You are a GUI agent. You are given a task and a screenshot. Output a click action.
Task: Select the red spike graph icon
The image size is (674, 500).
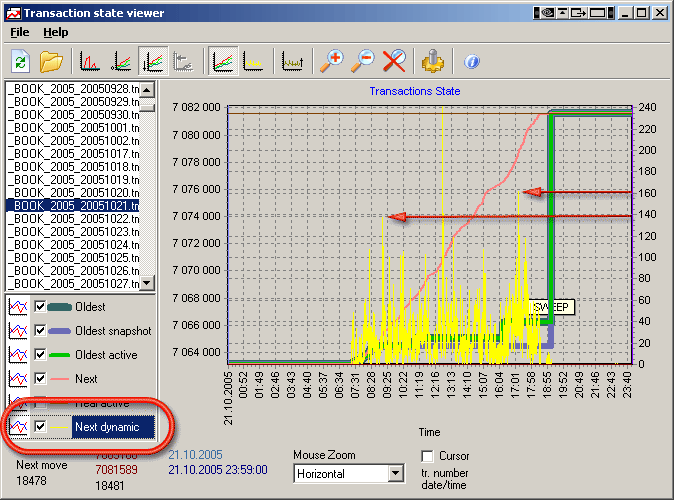90,61
